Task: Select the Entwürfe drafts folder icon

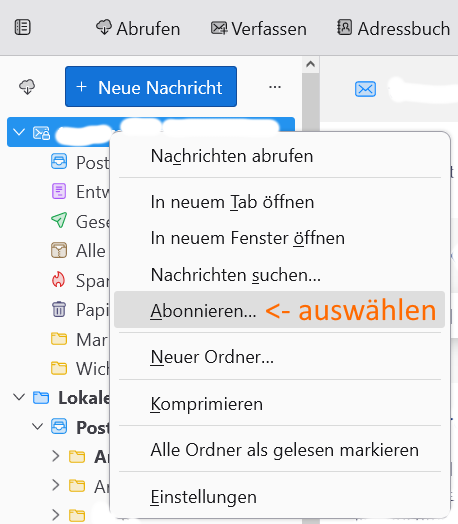Action: (59, 191)
